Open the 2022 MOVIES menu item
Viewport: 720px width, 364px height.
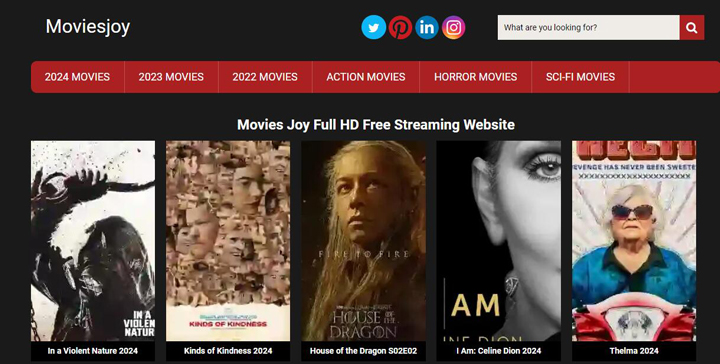click(x=265, y=77)
